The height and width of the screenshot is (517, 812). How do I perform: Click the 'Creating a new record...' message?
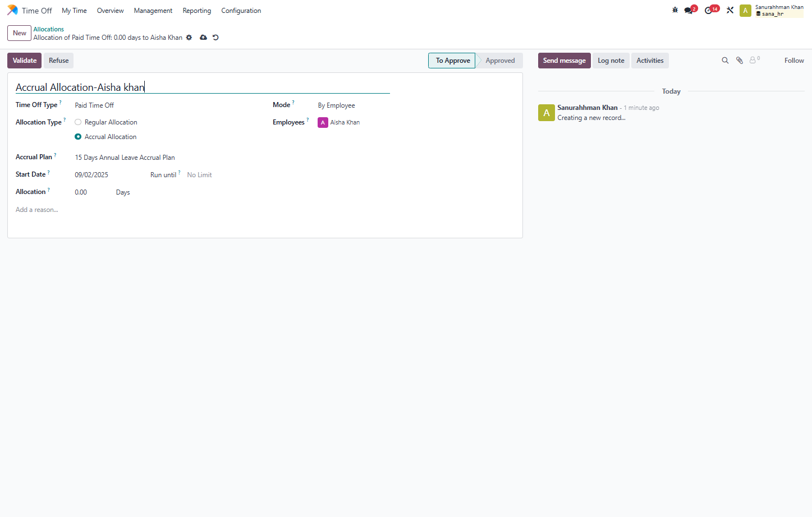pyautogui.click(x=591, y=118)
